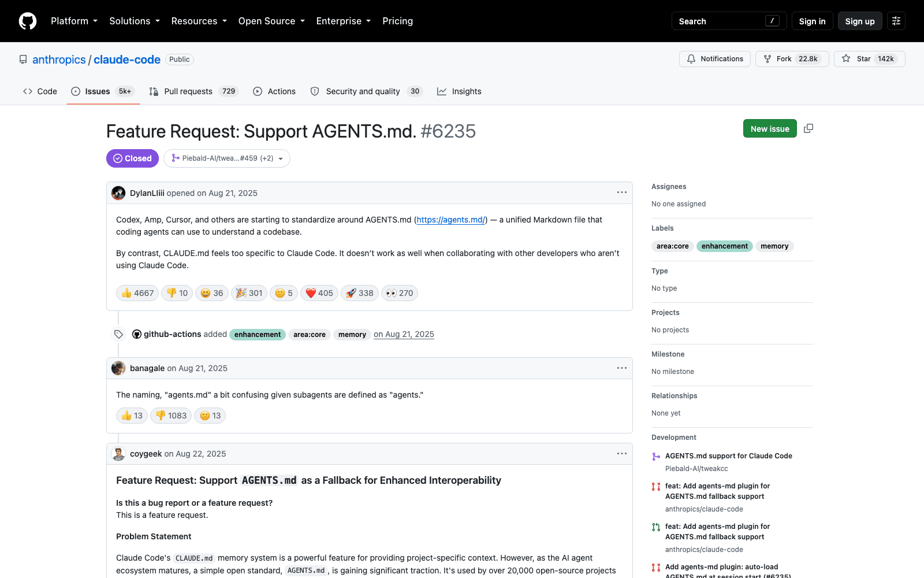Viewport: 924px width, 578px height.
Task: Switch to the Issues tab
Action: pos(103,91)
